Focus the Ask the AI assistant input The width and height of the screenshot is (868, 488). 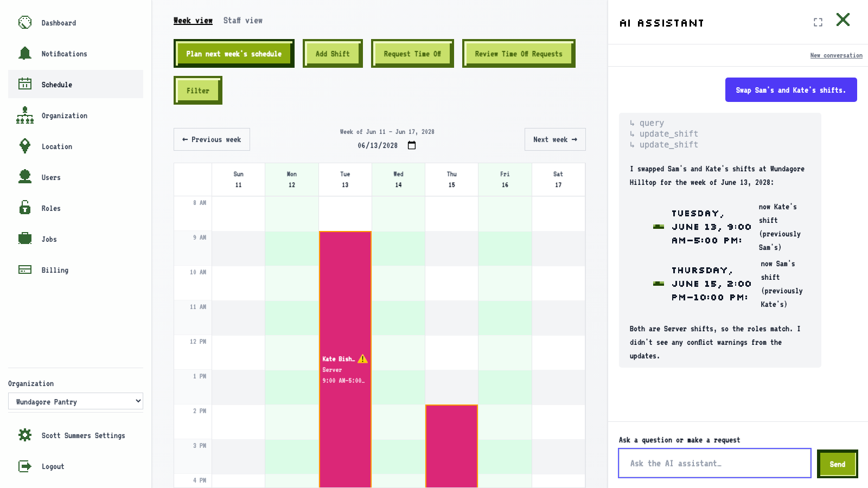pyautogui.click(x=714, y=463)
